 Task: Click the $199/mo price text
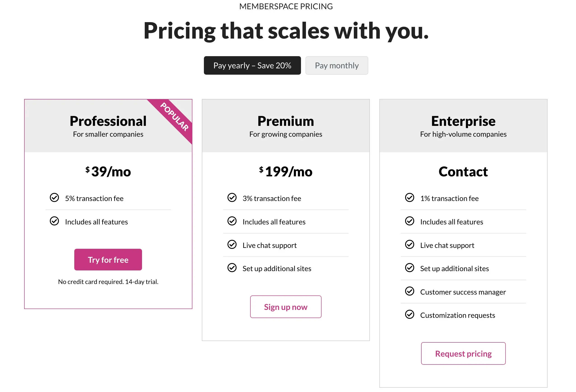pos(286,171)
